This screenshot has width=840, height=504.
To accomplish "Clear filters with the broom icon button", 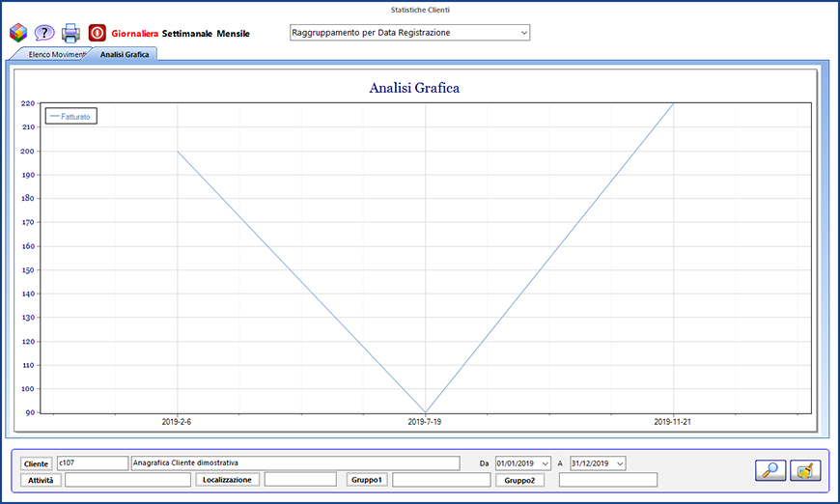I will tap(804, 470).
